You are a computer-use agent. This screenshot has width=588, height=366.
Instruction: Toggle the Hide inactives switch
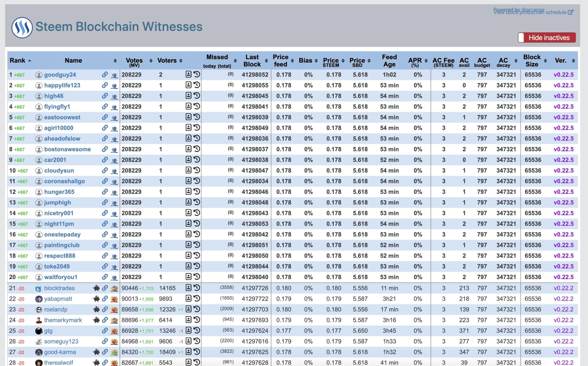pos(546,38)
